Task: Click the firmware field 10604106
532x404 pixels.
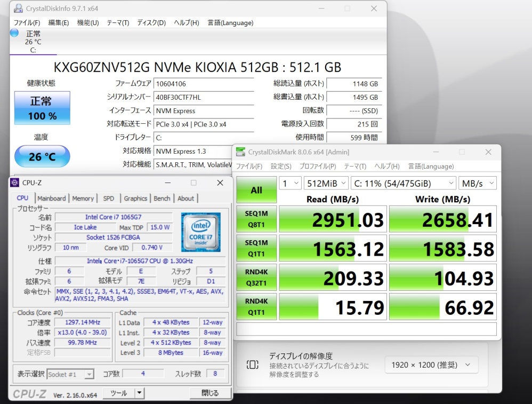Action: tap(204, 84)
